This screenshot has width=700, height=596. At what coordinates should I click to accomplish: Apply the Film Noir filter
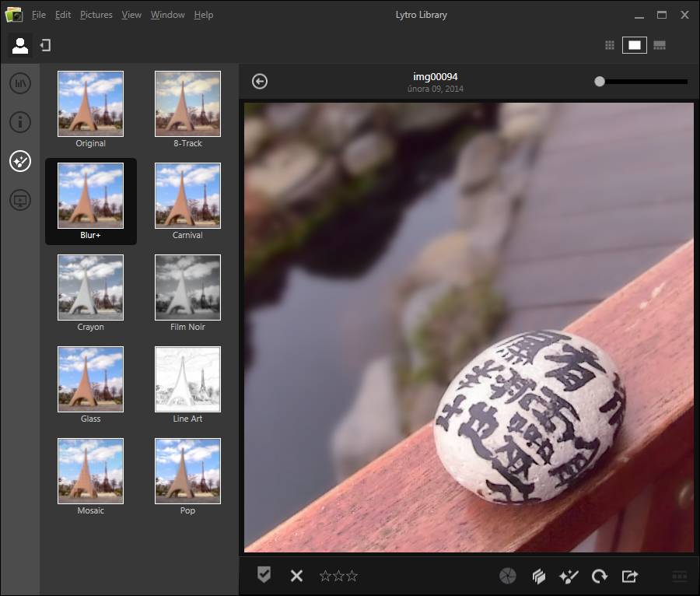[x=187, y=288]
